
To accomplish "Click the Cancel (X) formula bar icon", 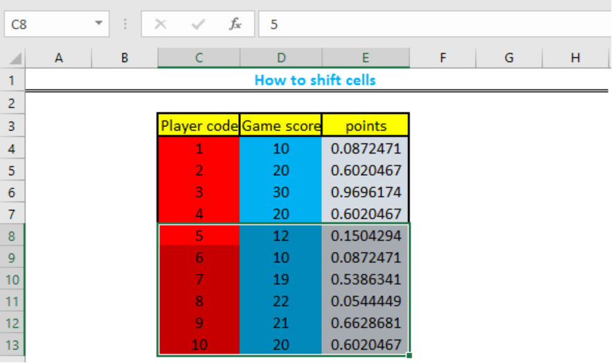I will (x=161, y=24).
